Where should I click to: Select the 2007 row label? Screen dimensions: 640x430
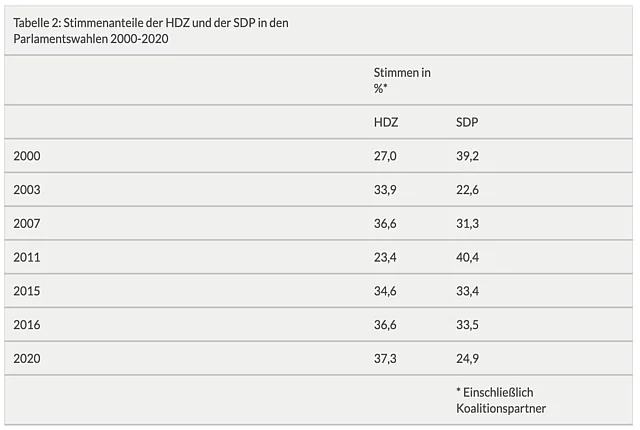click(27, 224)
